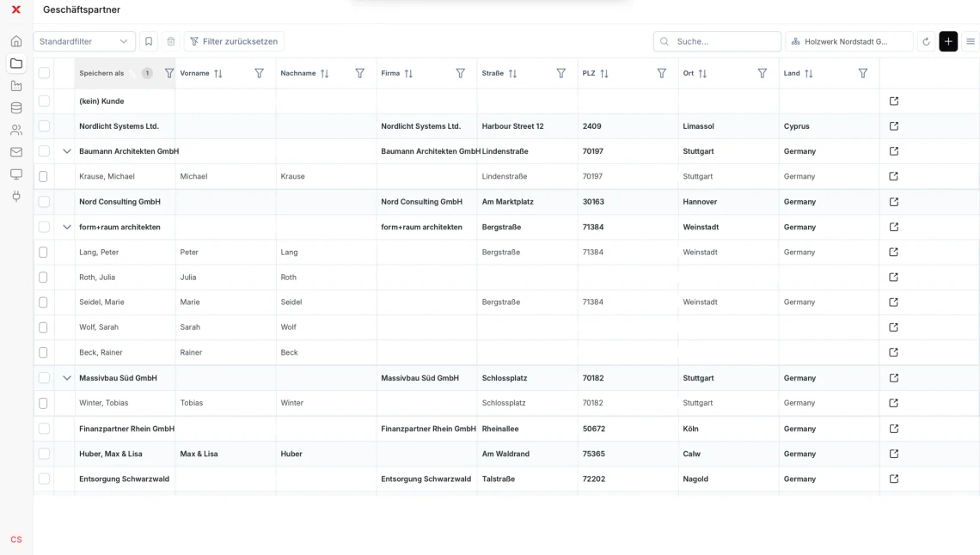
Task: Click the refresh icon in toolbar
Action: 926,41
